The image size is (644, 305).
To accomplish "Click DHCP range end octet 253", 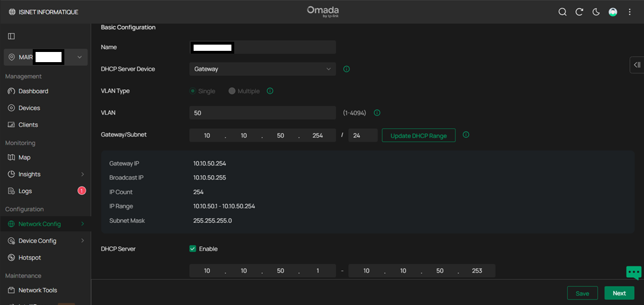I will pos(477,271).
